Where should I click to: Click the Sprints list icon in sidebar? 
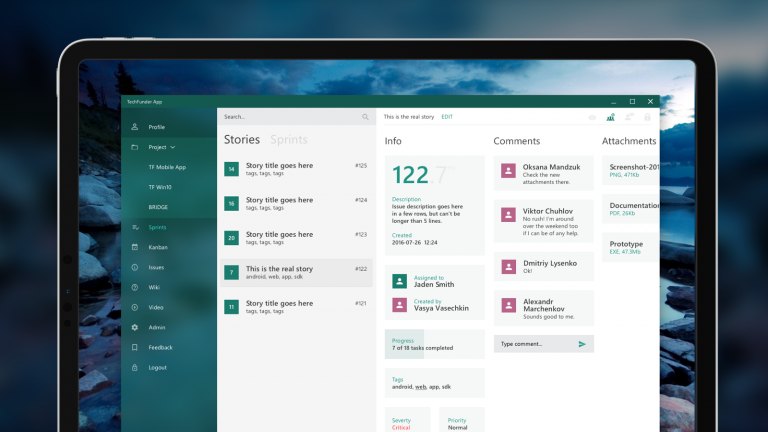point(135,227)
